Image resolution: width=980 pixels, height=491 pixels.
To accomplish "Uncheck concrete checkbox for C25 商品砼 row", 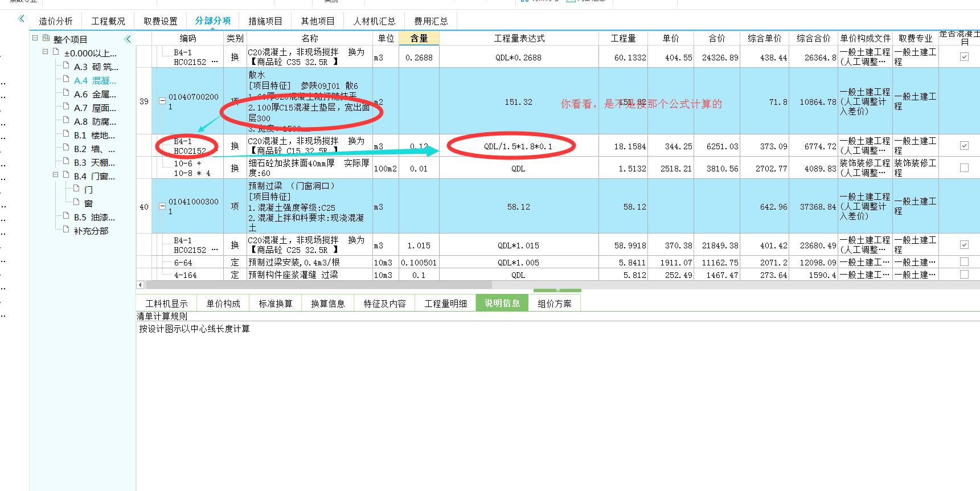I will [964, 245].
